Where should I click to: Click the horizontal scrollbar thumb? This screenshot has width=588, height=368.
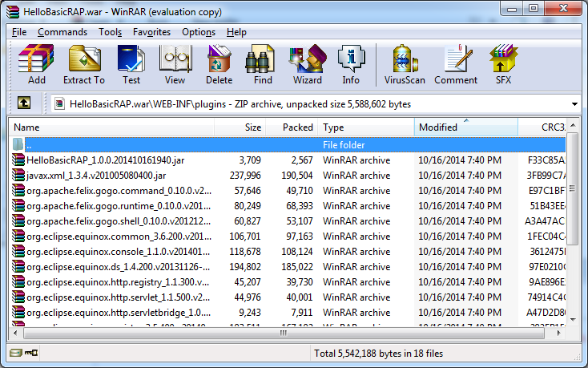point(284,333)
